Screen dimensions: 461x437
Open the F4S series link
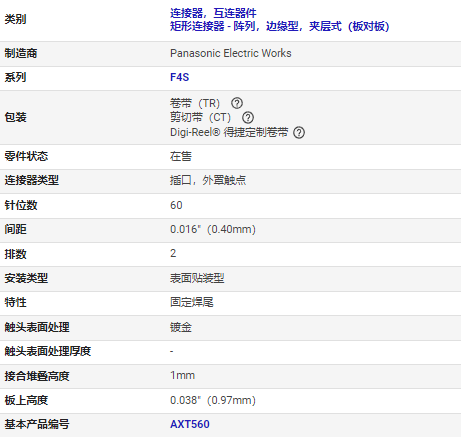(179, 77)
